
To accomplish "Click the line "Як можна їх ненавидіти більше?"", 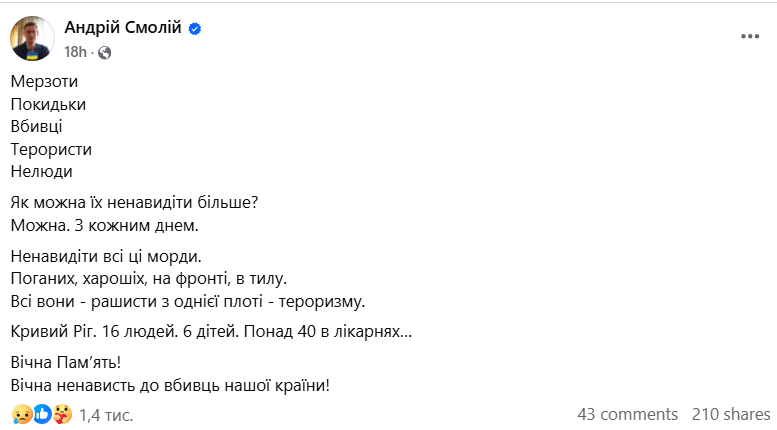I will (135, 202).
